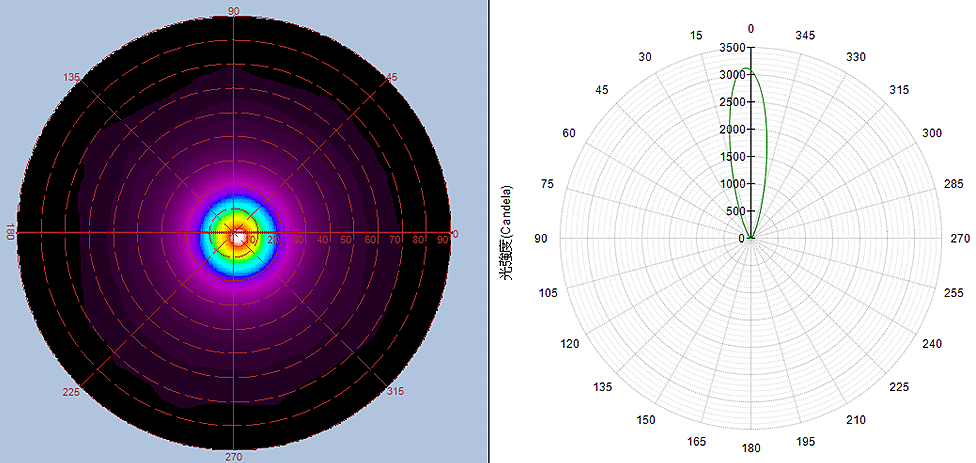This screenshot has height=463, width=976.
Task: Click the 135 degree label on the left heatmap
Action: (71, 77)
